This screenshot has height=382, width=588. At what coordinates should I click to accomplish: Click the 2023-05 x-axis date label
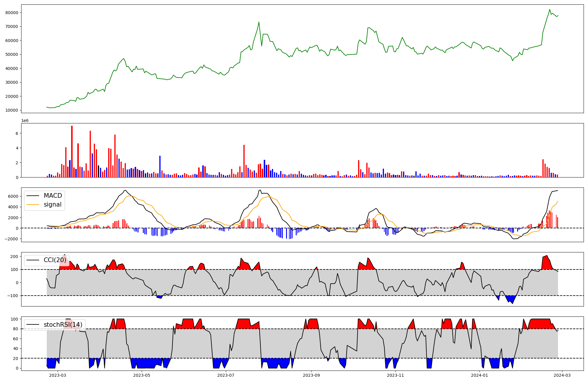coord(142,375)
